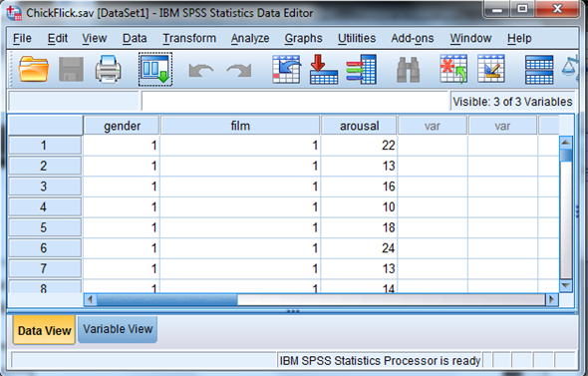Click the arousal value 16 in row 3
This screenshot has height=376, width=588.
point(359,187)
